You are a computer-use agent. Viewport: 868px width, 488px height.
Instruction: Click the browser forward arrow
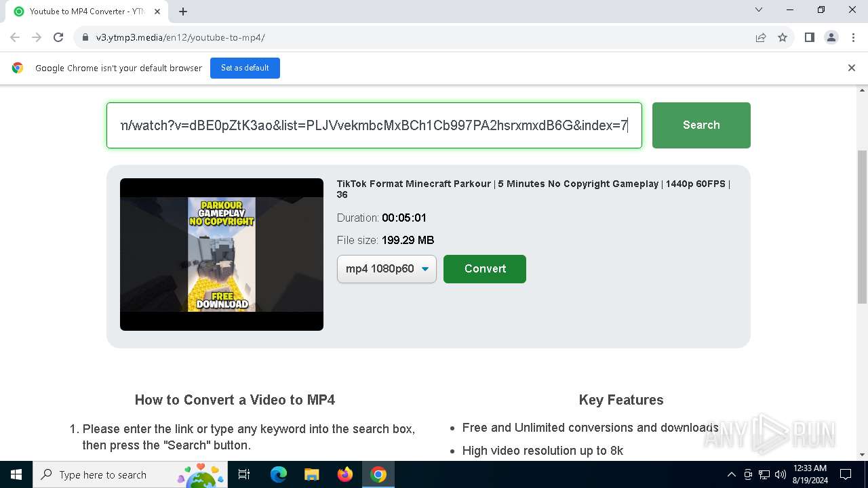coord(37,37)
